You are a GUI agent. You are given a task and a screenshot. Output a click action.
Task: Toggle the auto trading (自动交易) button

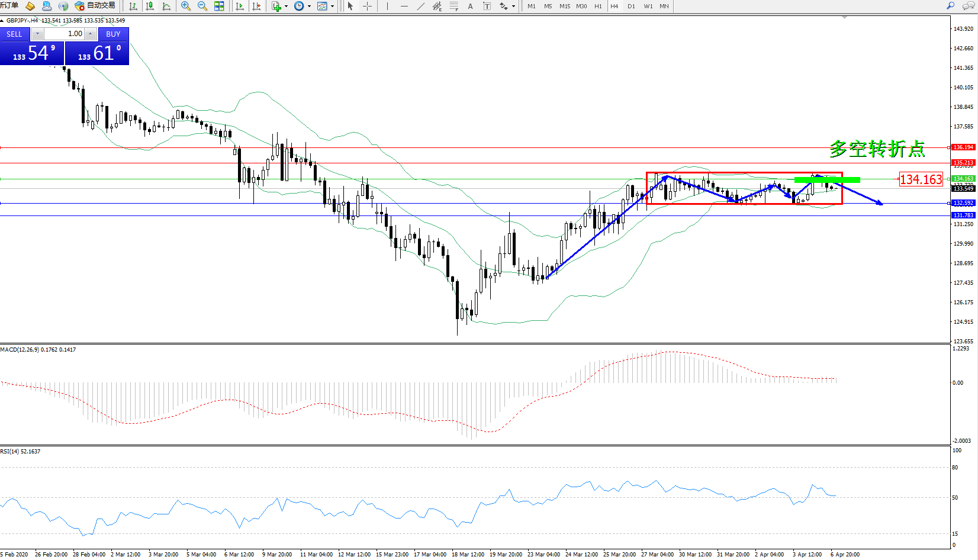95,6
